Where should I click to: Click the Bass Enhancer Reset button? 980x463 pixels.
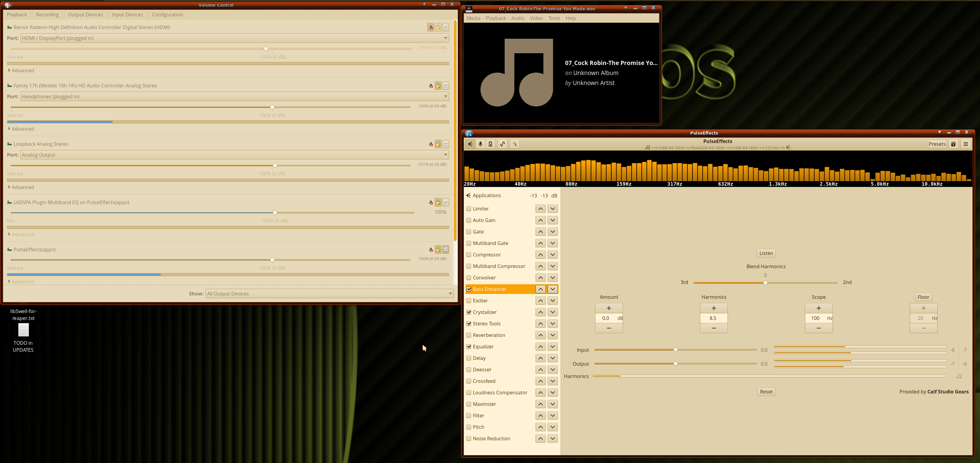[x=766, y=392]
